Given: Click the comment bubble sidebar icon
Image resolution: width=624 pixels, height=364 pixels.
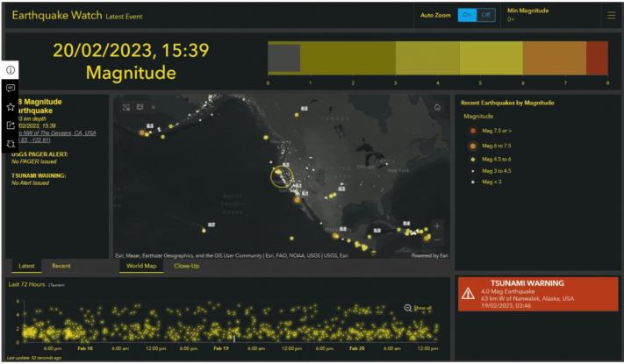Looking at the screenshot, I should (x=11, y=89).
